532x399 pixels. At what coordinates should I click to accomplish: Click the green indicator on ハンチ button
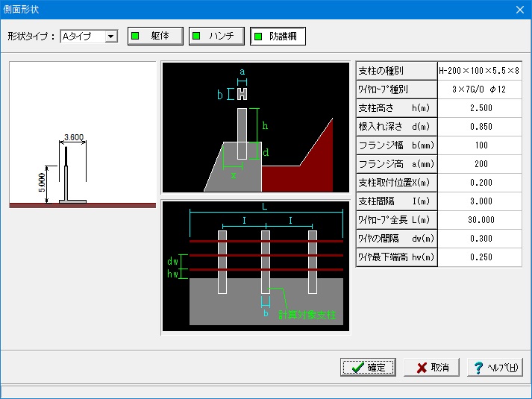tap(196, 36)
